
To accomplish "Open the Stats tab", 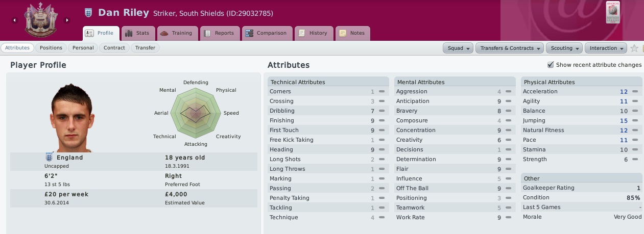I will [138, 33].
